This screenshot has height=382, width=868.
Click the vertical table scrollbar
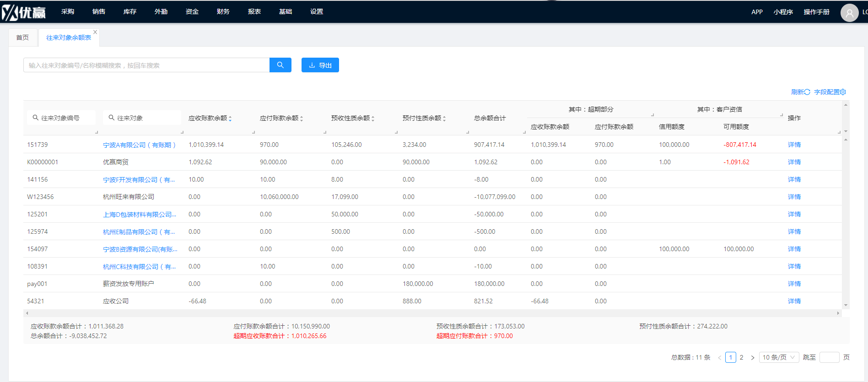click(x=846, y=222)
